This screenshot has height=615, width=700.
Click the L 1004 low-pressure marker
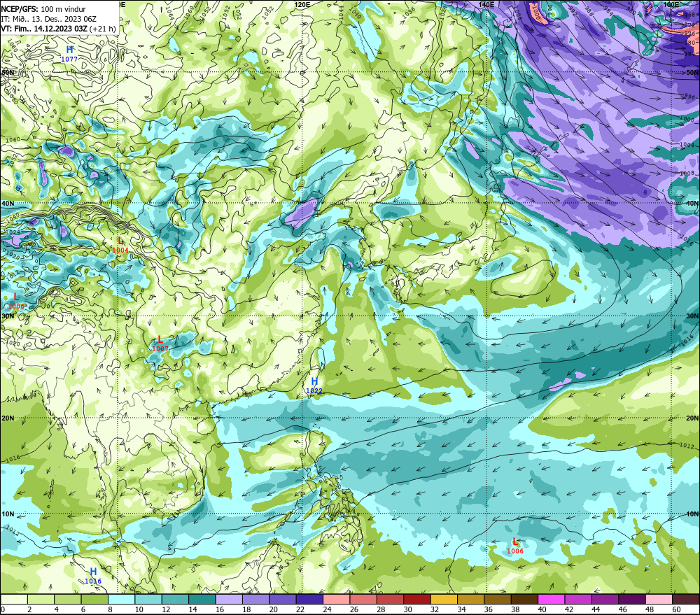click(x=120, y=245)
